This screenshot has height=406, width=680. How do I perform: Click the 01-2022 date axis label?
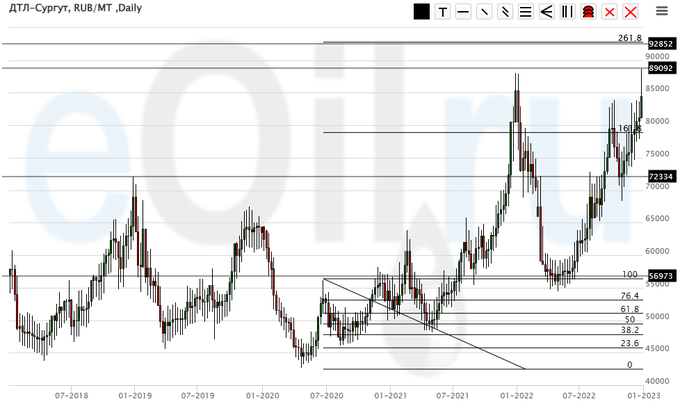(x=517, y=396)
